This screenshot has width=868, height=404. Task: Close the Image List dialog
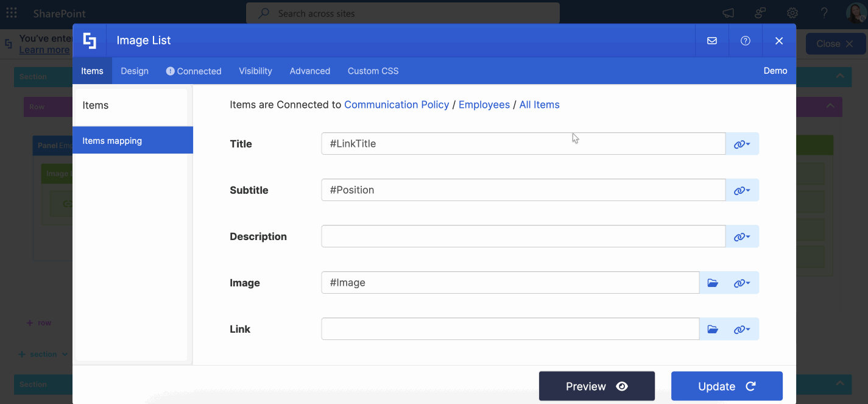(779, 41)
